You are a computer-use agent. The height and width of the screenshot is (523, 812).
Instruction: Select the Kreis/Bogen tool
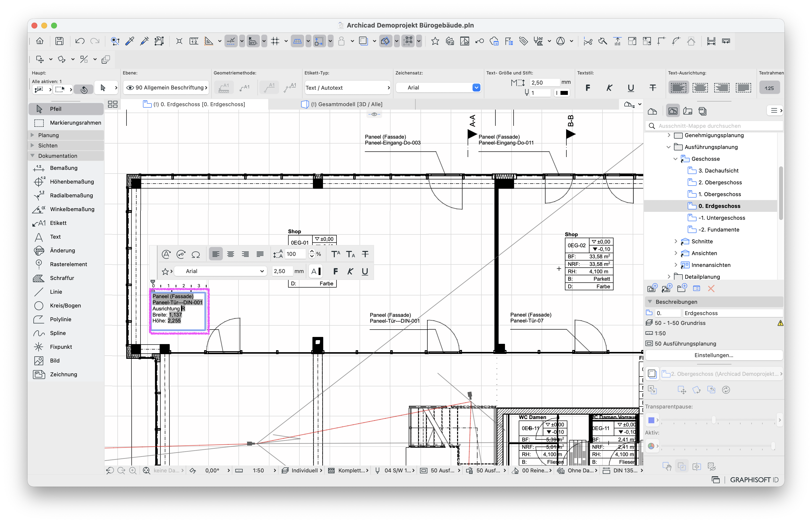66,305
